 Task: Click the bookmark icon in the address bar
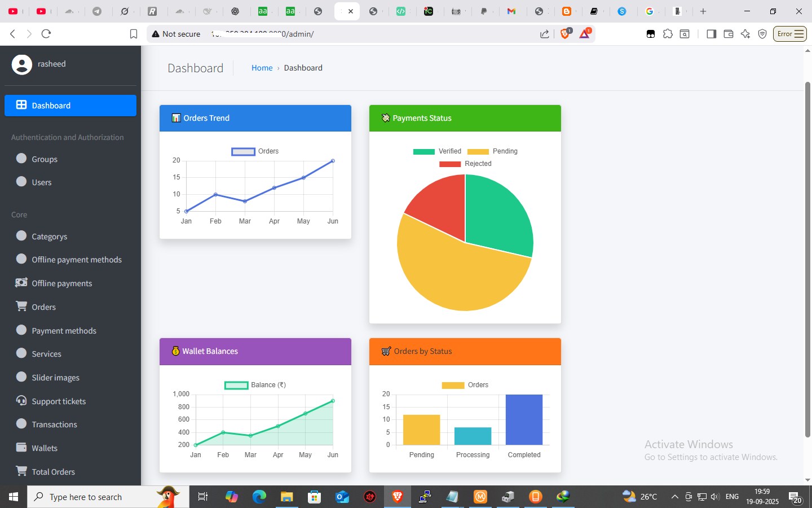click(x=134, y=34)
